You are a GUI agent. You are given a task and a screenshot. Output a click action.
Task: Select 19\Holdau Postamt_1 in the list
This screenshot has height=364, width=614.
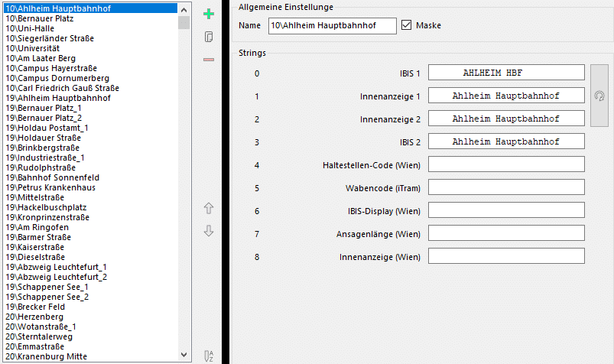(47, 128)
